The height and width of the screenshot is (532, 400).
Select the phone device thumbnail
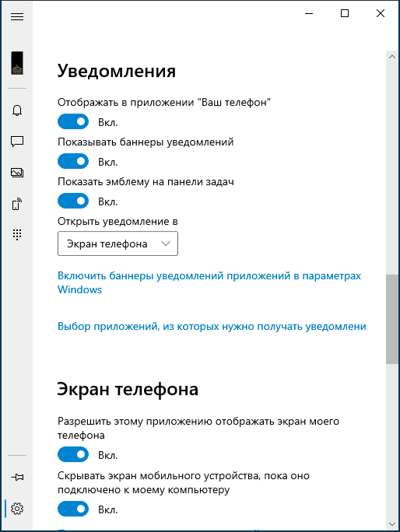17,63
